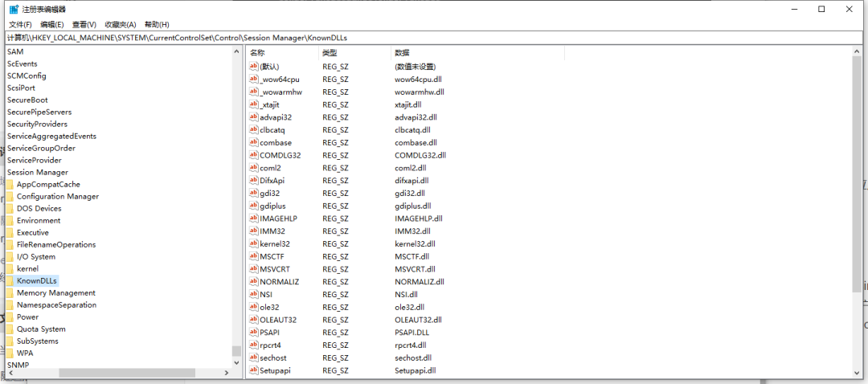Select the Executive key

[33, 232]
